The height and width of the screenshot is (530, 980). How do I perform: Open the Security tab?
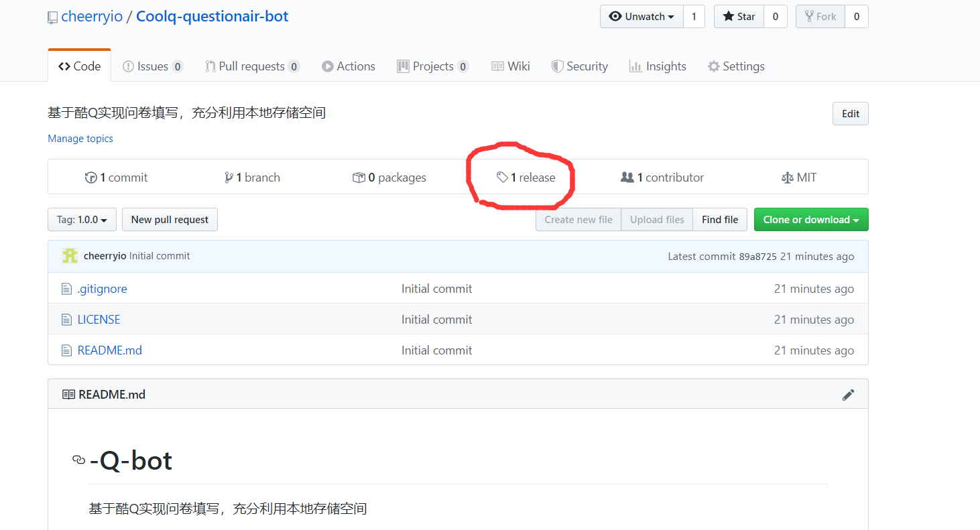tap(580, 66)
